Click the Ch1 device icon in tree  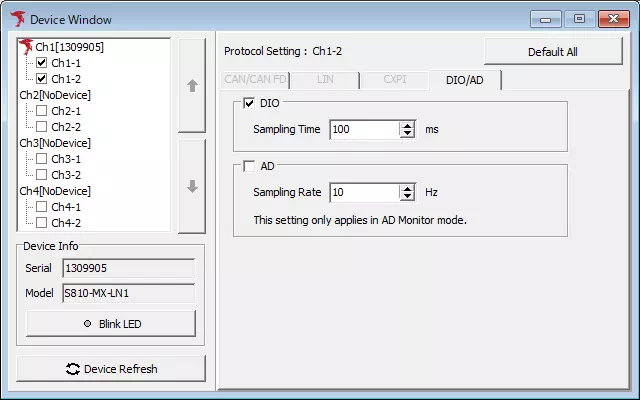(x=27, y=46)
